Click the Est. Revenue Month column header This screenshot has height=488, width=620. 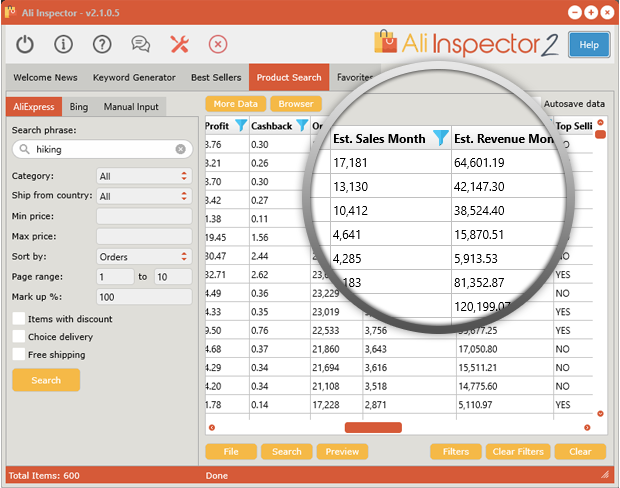tap(503, 138)
